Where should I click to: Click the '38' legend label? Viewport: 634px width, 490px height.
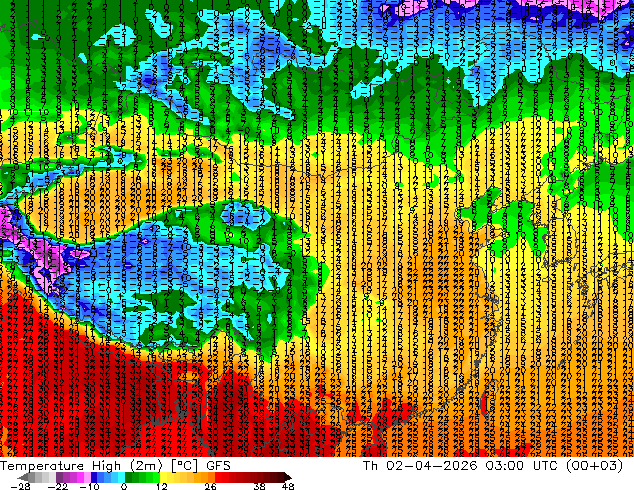pos(260,486)
